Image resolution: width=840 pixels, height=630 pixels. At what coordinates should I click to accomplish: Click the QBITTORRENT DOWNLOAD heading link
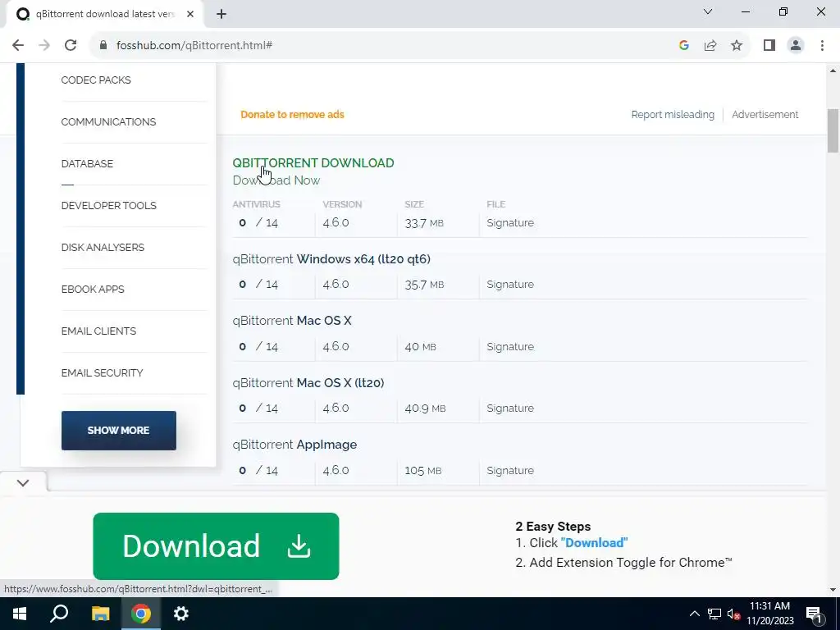(x=313, y=163)
